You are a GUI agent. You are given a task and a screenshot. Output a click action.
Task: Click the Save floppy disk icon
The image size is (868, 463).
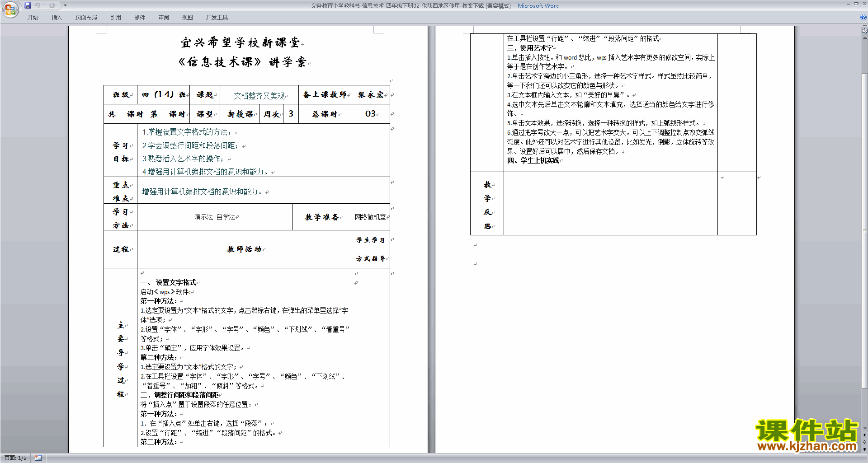[x=28, y=5]
